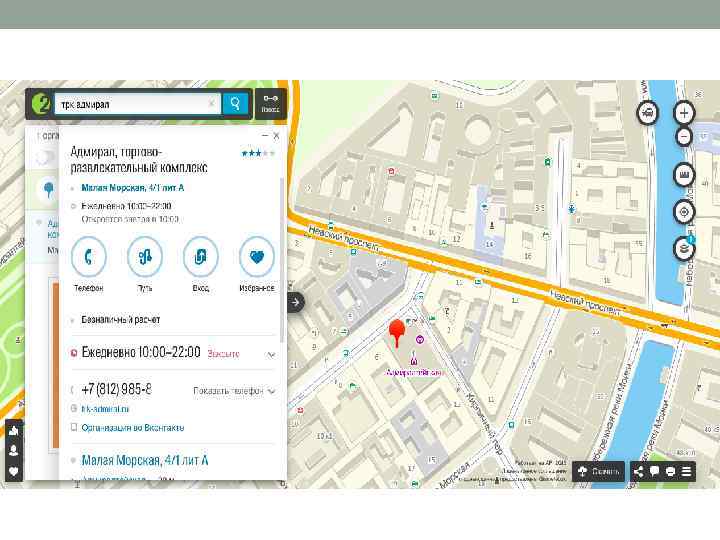Toggle the switch in the results panel
This screenshot has width=720, height=540.
tap(45, 158)
